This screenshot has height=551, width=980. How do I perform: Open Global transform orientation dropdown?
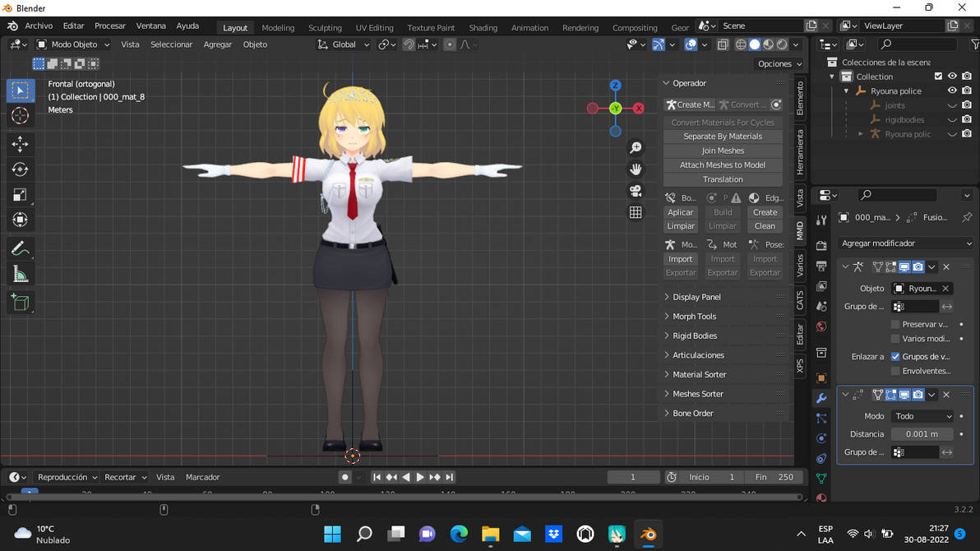click(343, 44)
